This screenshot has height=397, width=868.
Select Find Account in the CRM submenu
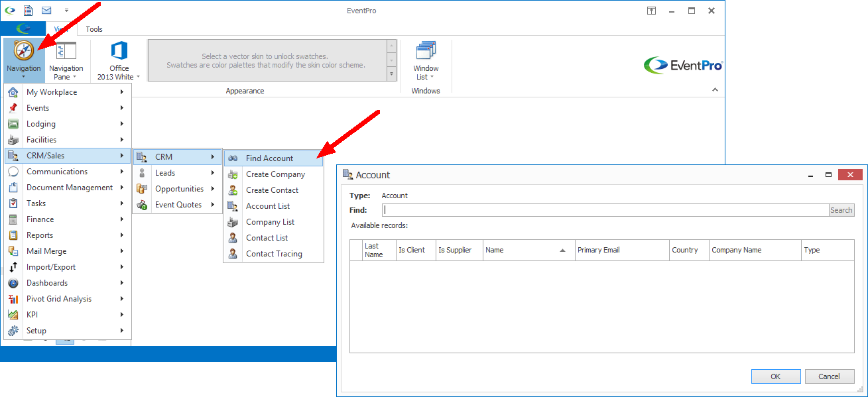(273, 158)
